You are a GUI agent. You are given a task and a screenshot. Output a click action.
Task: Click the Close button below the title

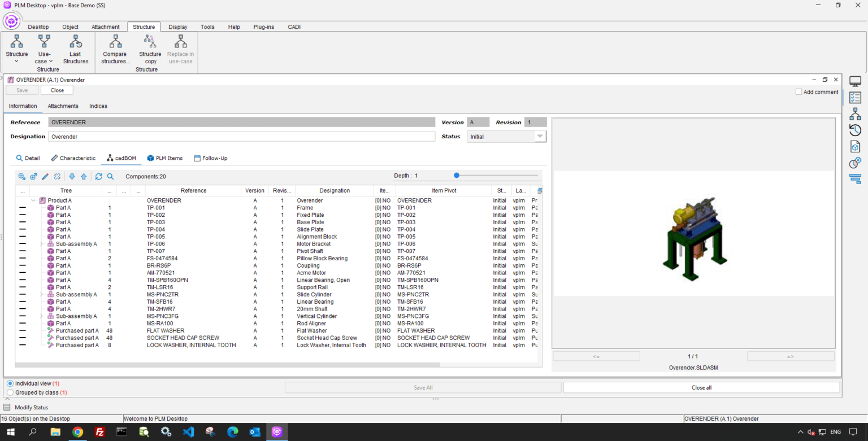coord(57,90)
